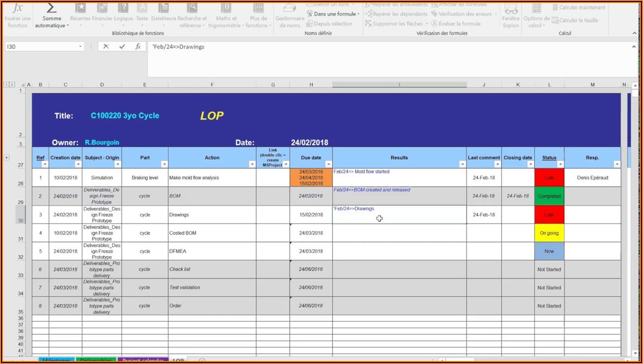The height and width of the screenshot is (364, 643).
Task: Cancel the formula bar entry with X
Action: (x=106, y=47)
